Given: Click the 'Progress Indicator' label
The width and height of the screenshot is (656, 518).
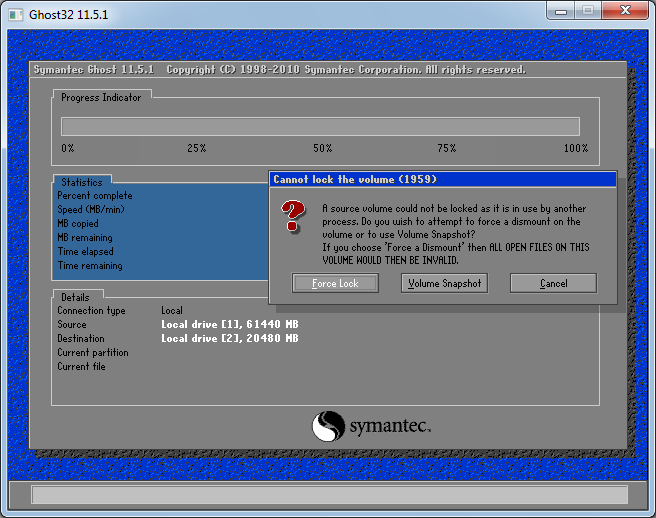Looking at the screenshot, I should pos(101,97).
